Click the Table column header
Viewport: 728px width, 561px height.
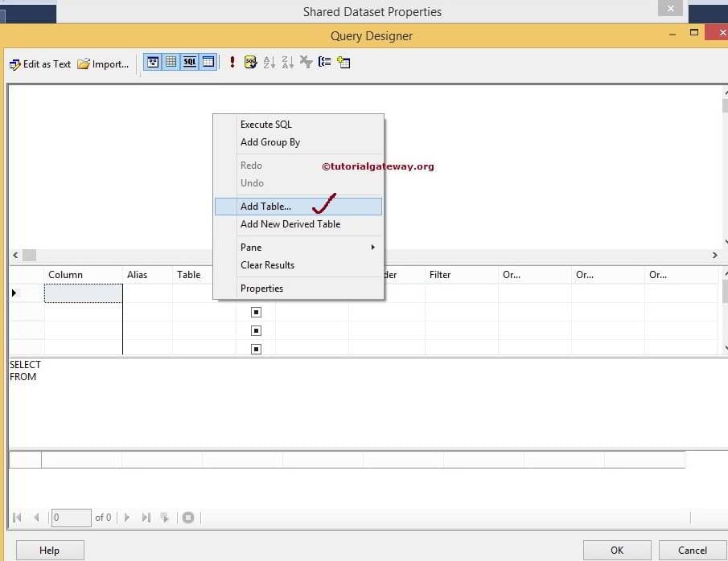click(x=193, y=275)
